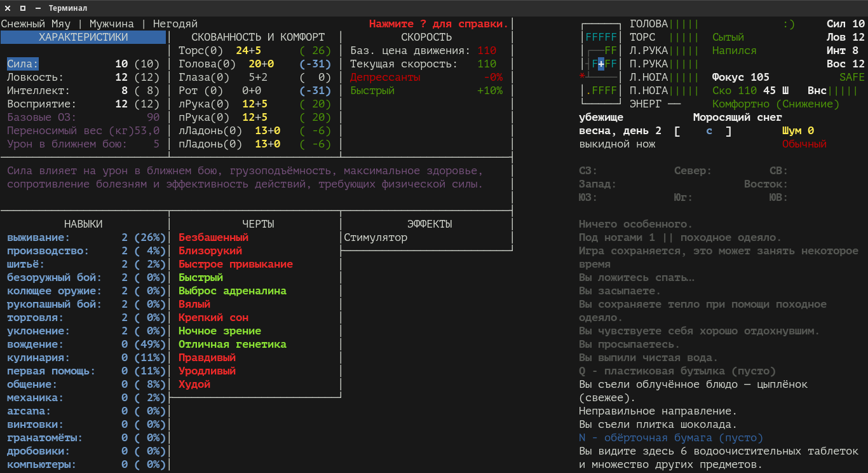This screenshot has width=868, height=473.
Task: Click the player cursor marker on the minimap
Action: [x=601, y=64]
